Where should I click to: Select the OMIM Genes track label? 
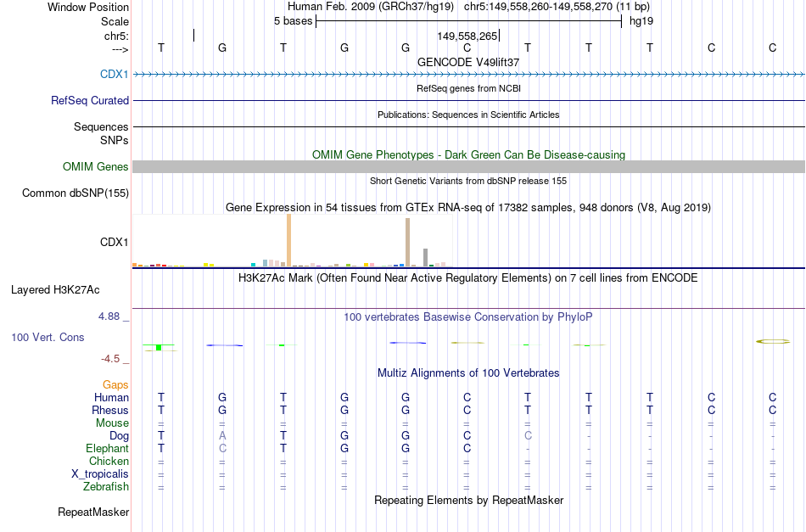coord(96,166)
